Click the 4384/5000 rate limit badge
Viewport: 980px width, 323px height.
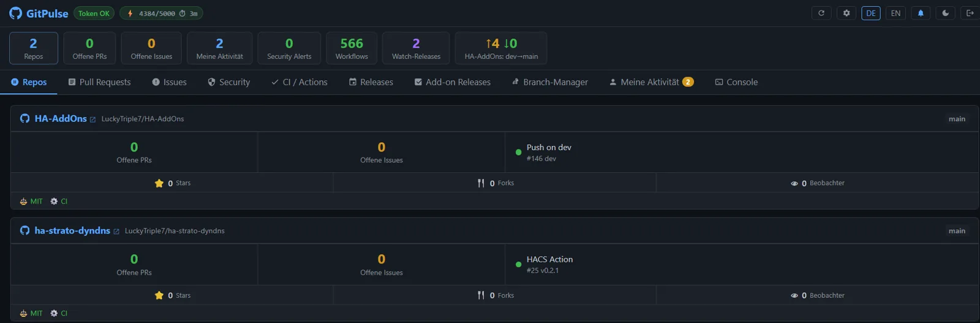pyautogui.click(x=161, y=13)
